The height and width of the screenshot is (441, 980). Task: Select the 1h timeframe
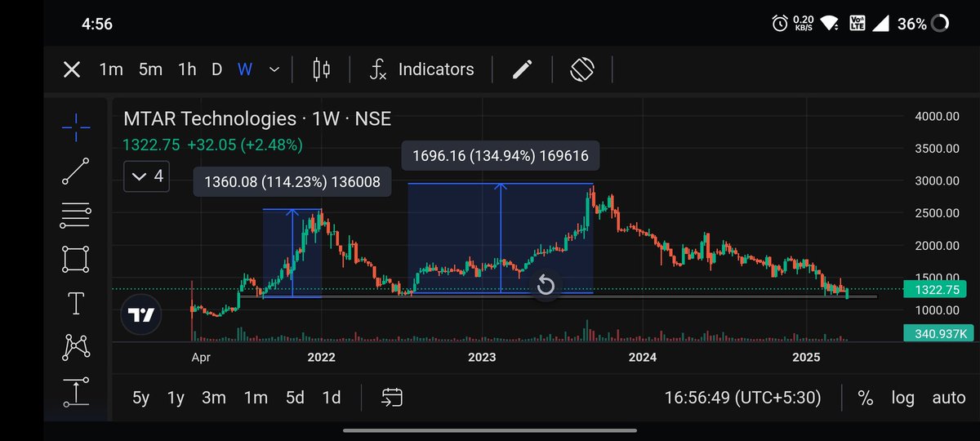tap(187, 69)
